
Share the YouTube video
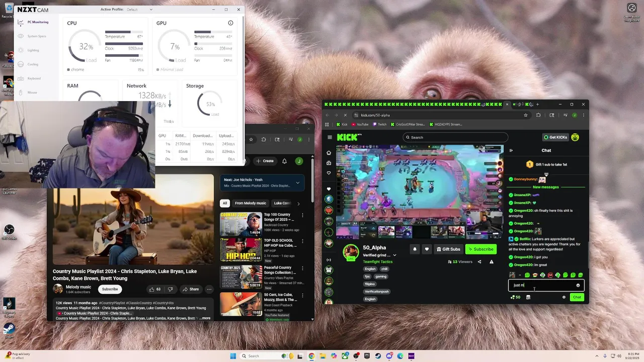191,289
